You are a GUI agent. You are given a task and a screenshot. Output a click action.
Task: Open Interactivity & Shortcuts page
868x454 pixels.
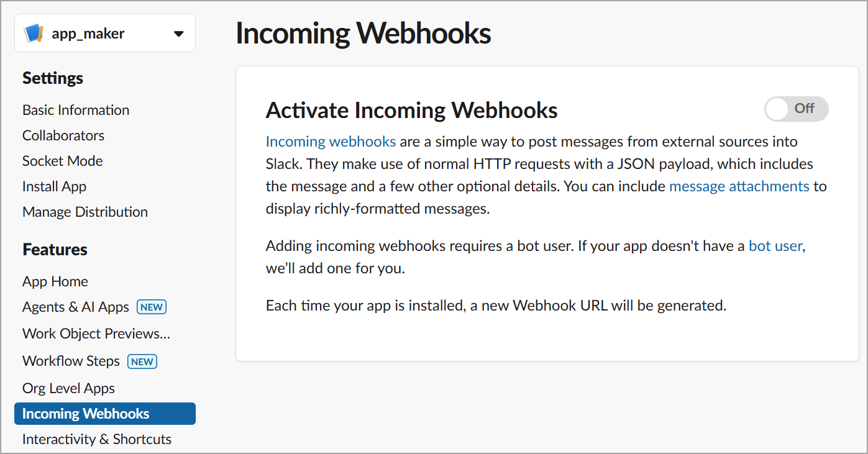(x=97, y=439)
